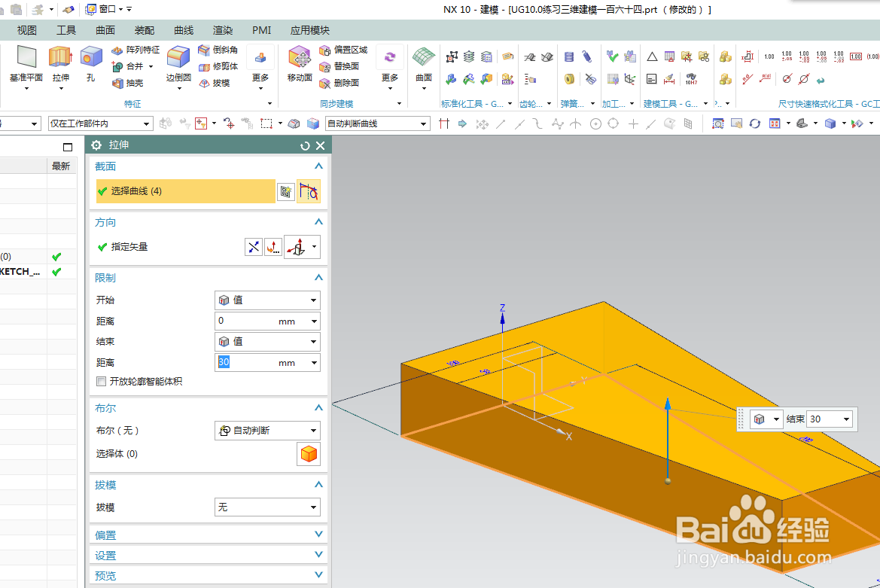Viewport: 880px width, 588px height.
Task: Close the 拉伸 dialog
Action: pos(321,146)
